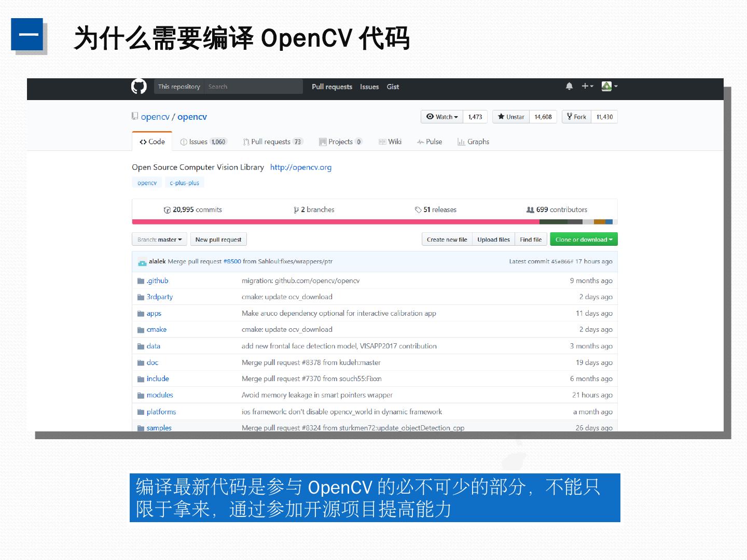Open the user avatar menu

pyautogui.click(x=608, y=86)
